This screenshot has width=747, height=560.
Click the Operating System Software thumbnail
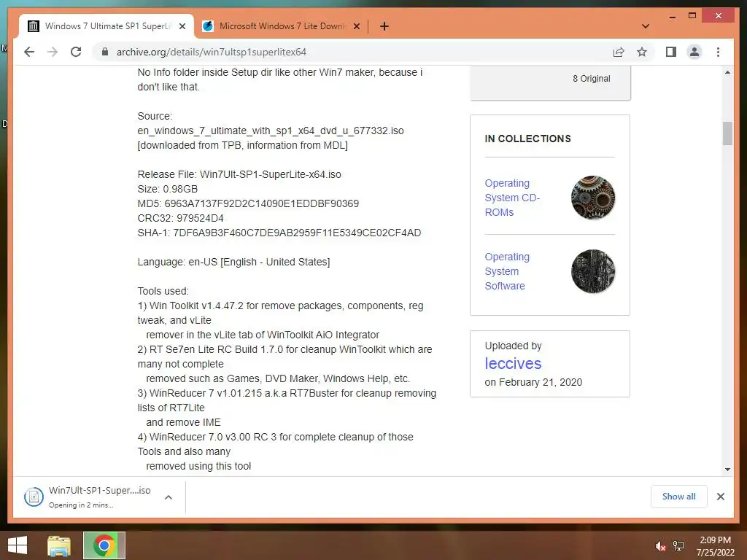[x=593, y=271]
